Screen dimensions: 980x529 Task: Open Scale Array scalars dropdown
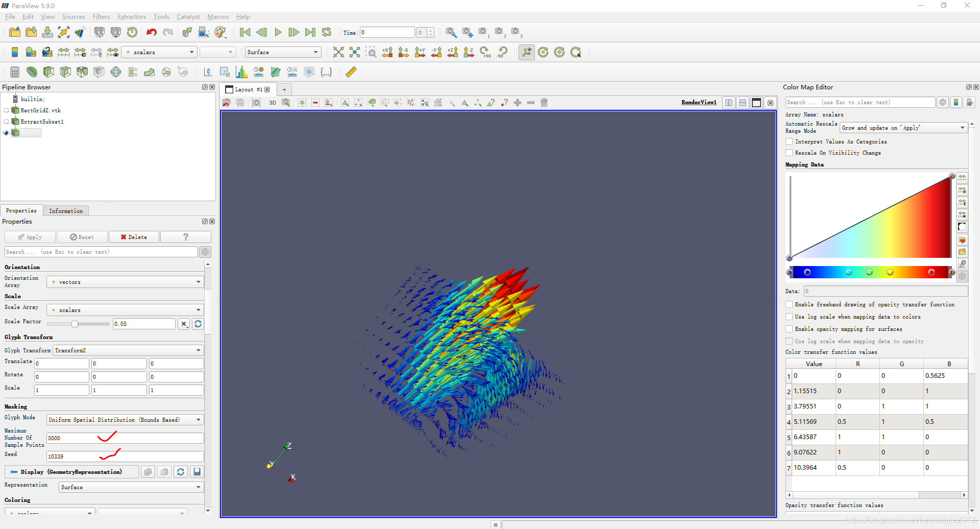(x=125, y=310)
